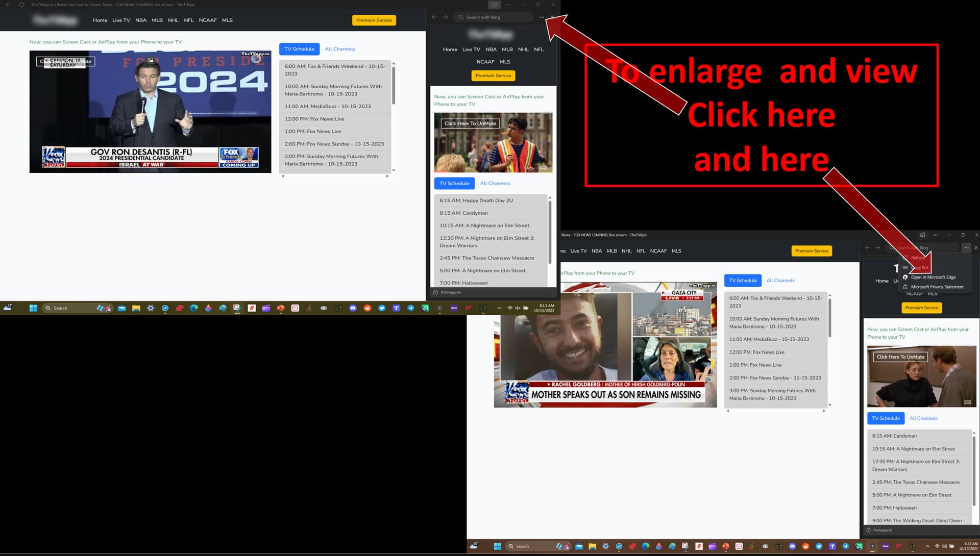This screenshot has height=556, width=980.
Task: Close the sidebar with X in lower window
Action: pyautogui.click(x=975, y=247)
